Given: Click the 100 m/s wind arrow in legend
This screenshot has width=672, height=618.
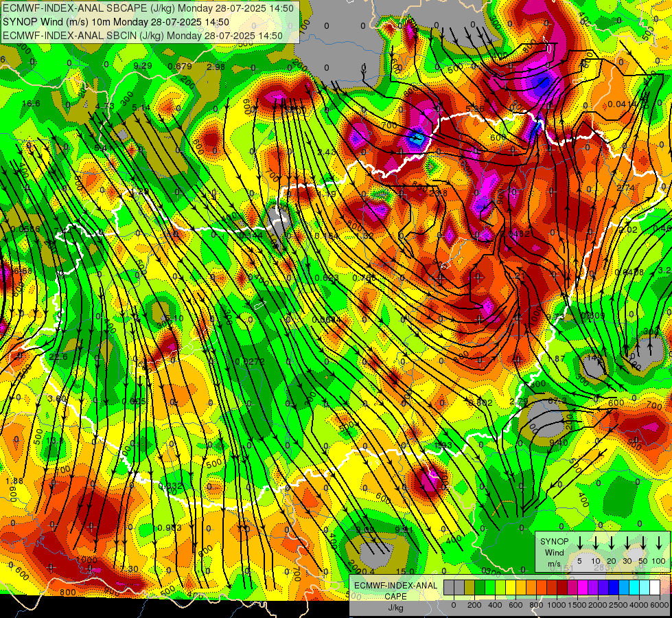Looking at the screenshot, I should click(659, 542).
